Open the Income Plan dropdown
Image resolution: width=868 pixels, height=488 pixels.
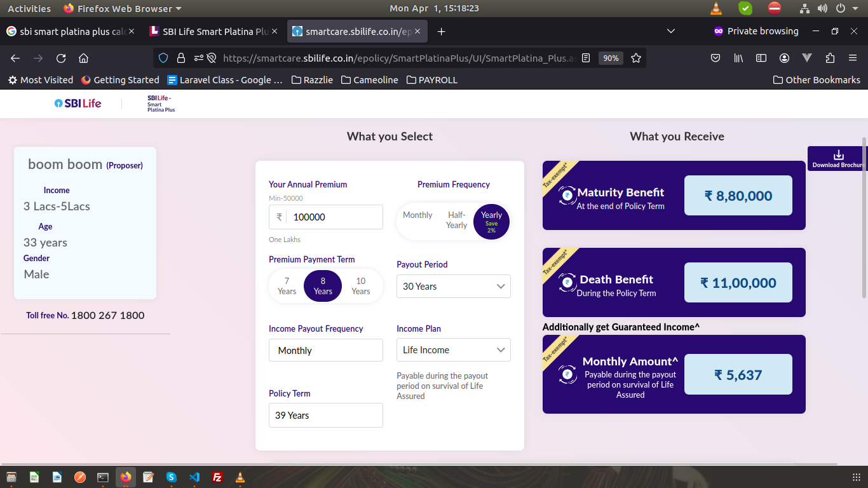coord(453,350)
